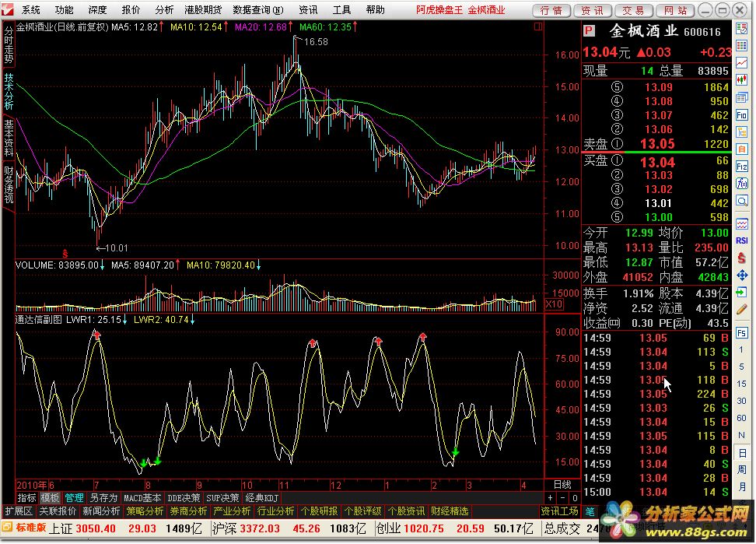
Task: Click the magnifier search icon
Action: click(x=741, y=201)
